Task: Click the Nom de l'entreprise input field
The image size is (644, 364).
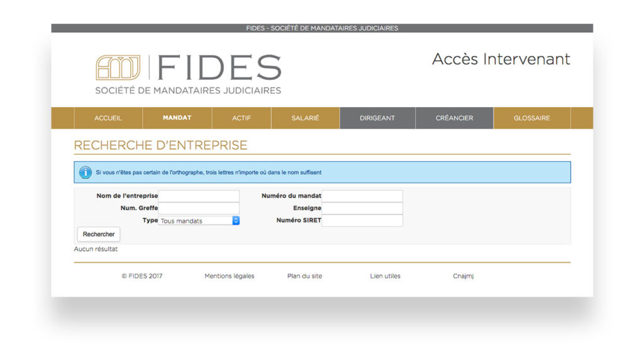Action: pos(199,195)
